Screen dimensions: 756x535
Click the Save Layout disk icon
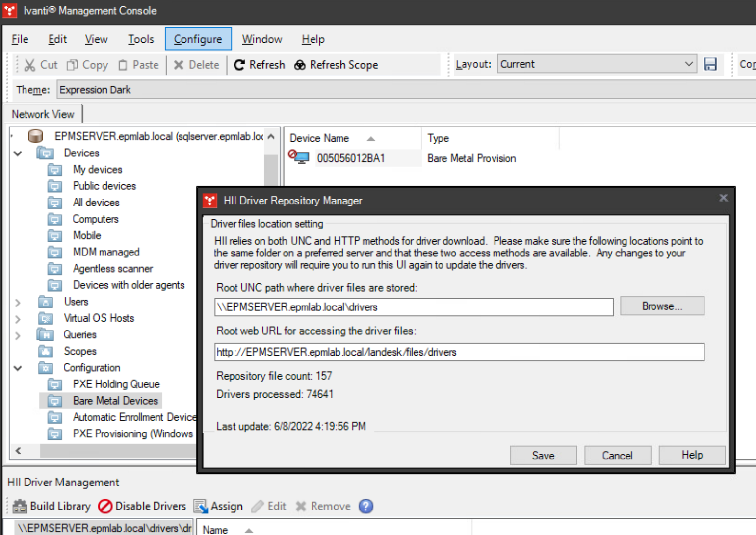710,64
